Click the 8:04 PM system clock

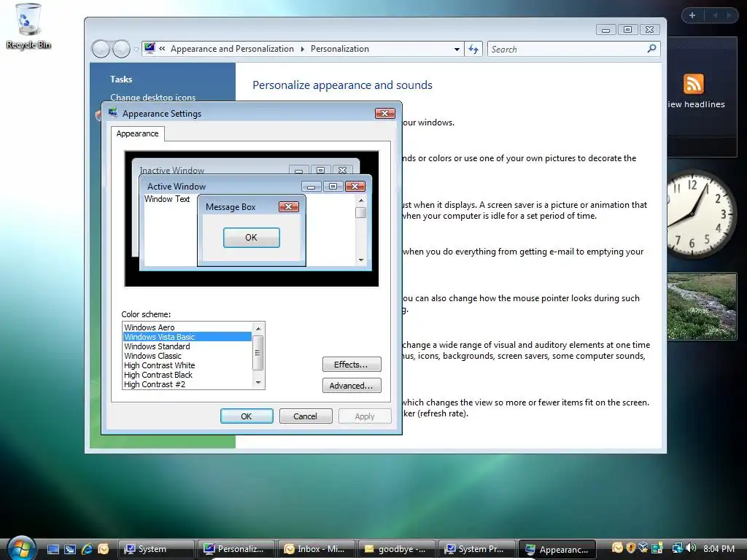[719, 548]
